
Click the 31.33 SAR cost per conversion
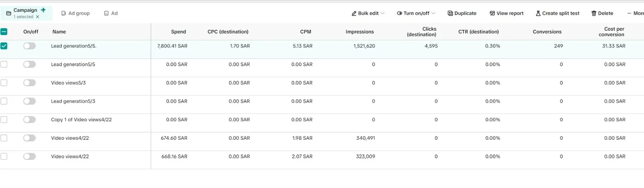pos(614,46)
